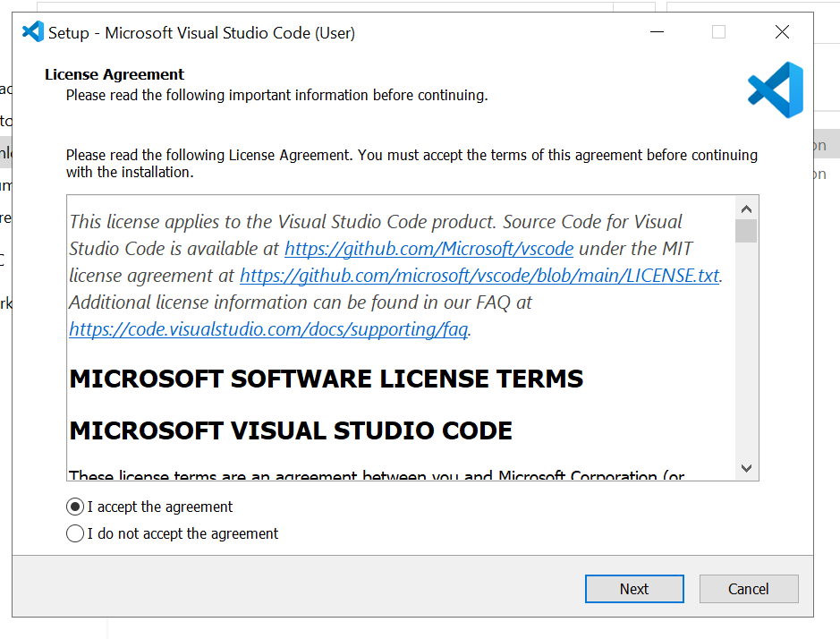Select 'I accept the agreement'
This screenshot has height=639, width=840.
click(x=149, y=507)
